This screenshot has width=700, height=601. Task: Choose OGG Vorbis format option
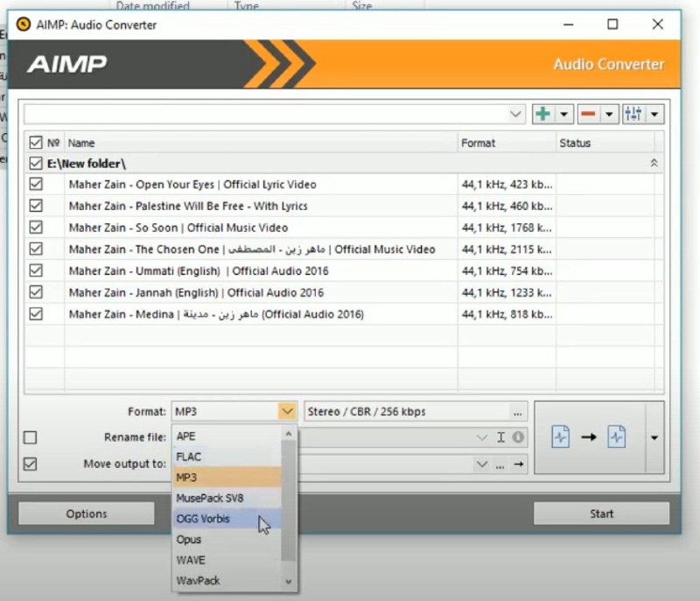pyautogui.click(x=227, y=519)
